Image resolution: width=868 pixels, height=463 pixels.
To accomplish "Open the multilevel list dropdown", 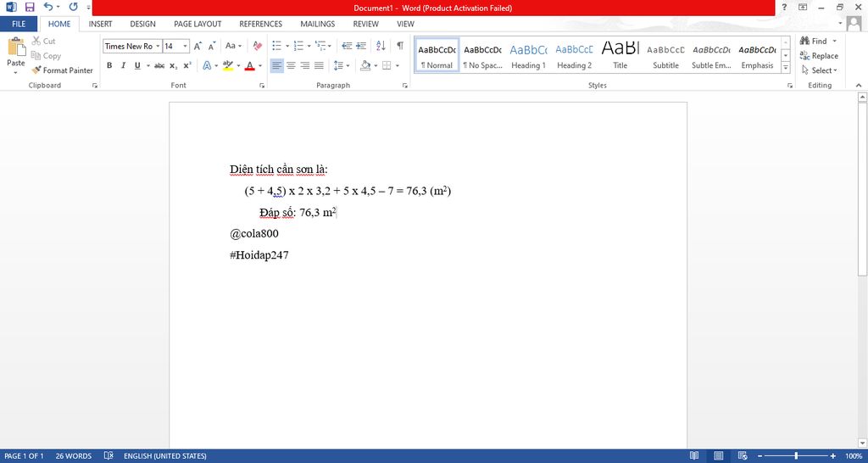I will [x=330, y=46].
